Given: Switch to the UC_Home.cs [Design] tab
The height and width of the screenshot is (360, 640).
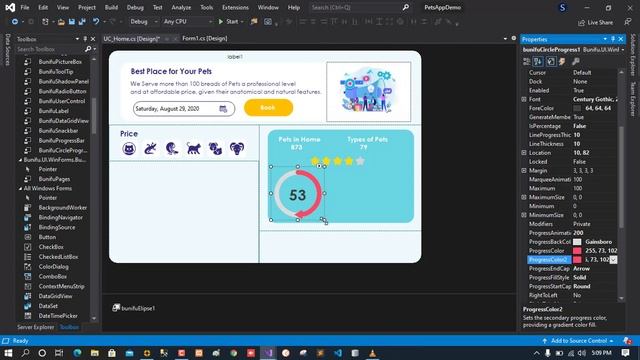Looking at the screenshot, I should point(131,39).
